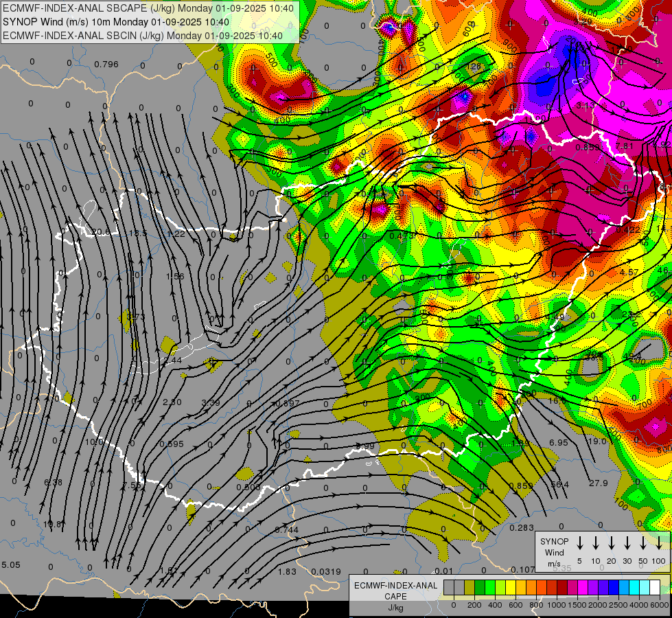The height and width of the screenshot is (618, 672).
Task: Click the map value 7.81
Action: point(625,146)
